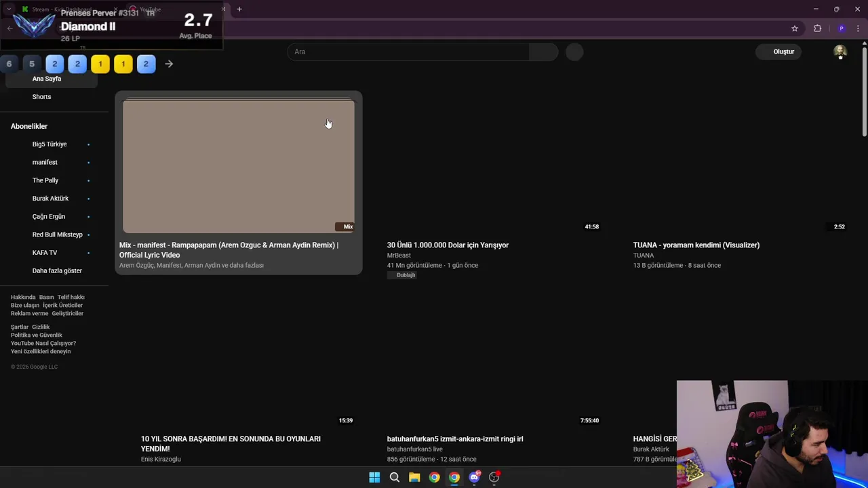Click the 7:55:40 duration badge
868x488 pixels.
tap(589, 421)
